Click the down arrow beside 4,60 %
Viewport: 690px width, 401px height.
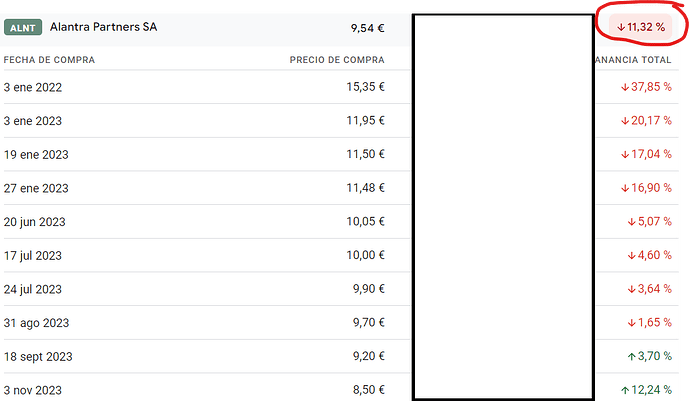[631, 256]
